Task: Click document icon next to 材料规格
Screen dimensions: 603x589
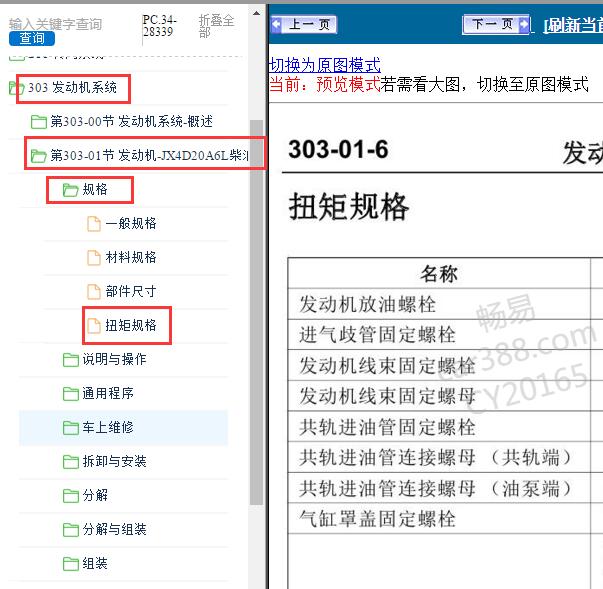Action: pos(94,258)
